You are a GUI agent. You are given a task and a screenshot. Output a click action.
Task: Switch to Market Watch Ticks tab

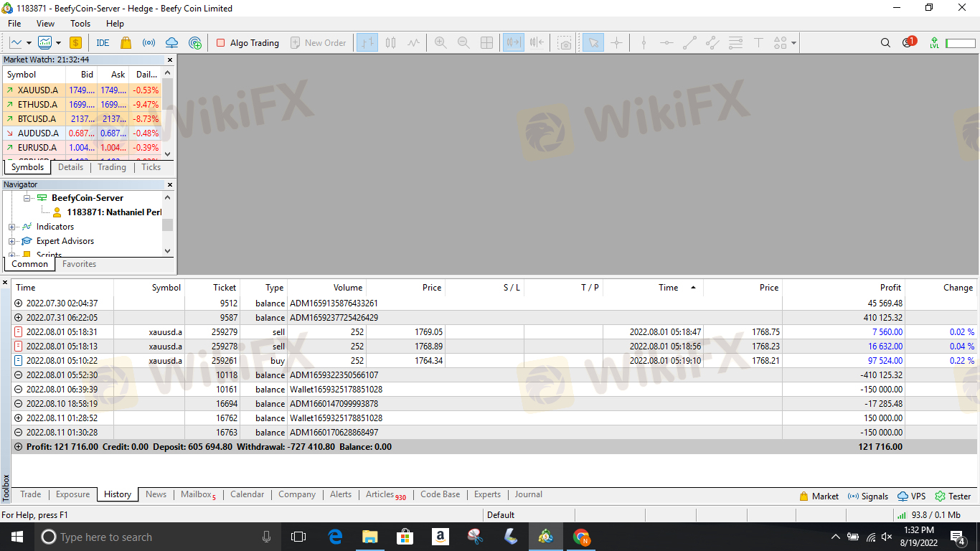click(x=151, y=167)
